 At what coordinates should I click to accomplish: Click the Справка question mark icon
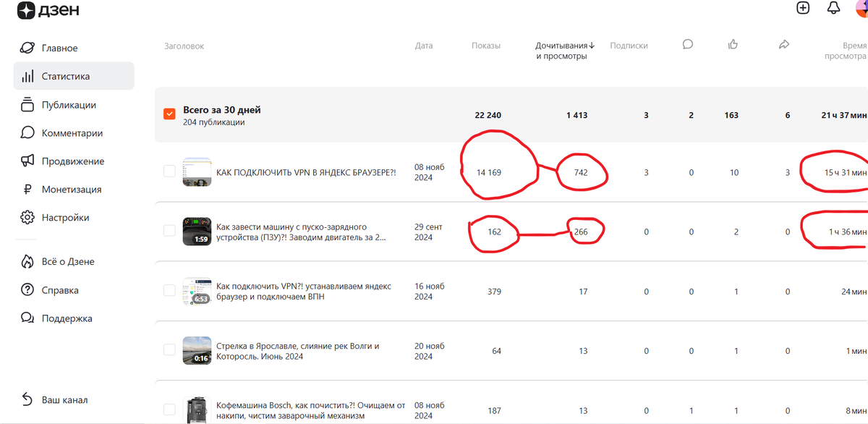tap(27, 290)
